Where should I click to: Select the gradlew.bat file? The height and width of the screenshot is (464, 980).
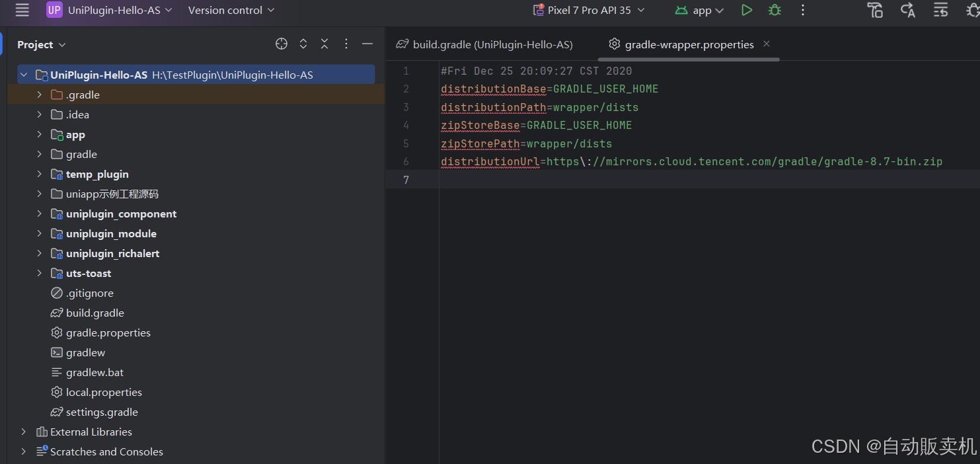pyautogui.click(x=95, y=372)
